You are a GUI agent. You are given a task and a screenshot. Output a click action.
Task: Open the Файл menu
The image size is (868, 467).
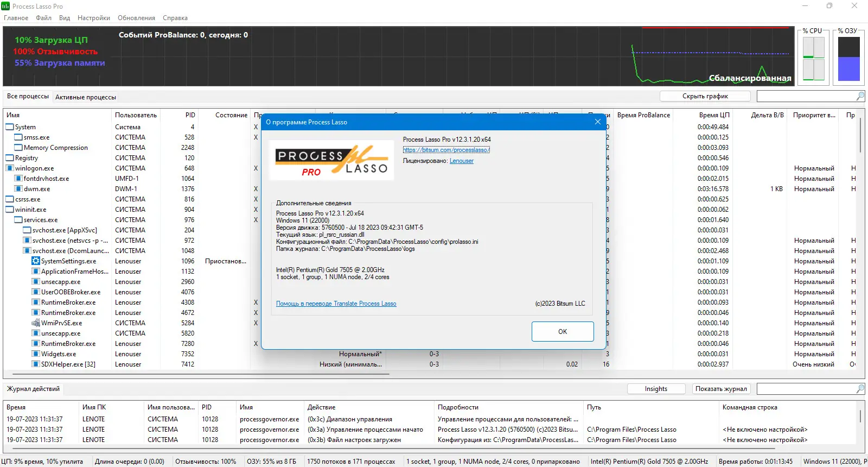click(44, 18)
